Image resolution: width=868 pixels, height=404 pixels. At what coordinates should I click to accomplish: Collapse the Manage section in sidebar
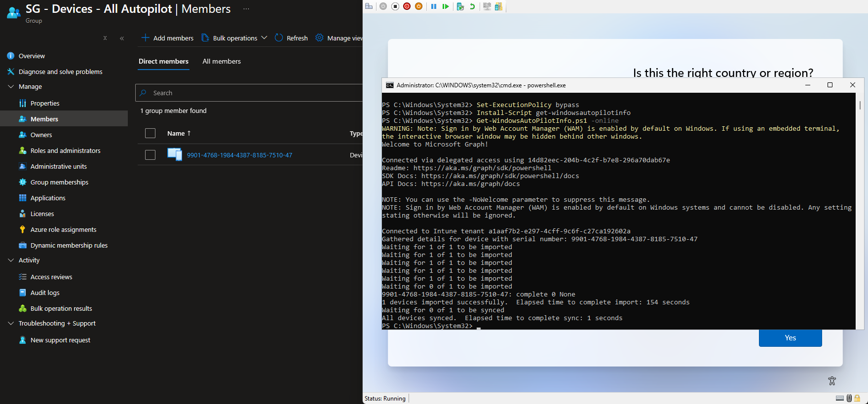pyautogui.click(x=11, y=86)
